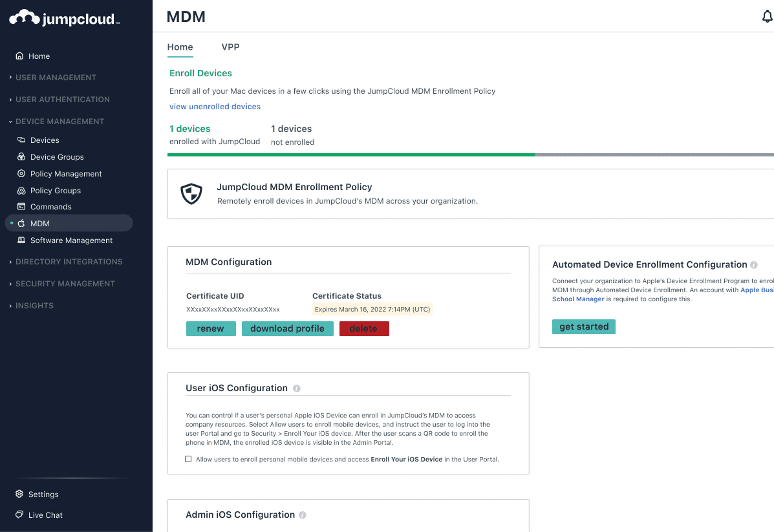Click the '1 devices' not enrolled count
774x532 pixels.
coord(291,129)
